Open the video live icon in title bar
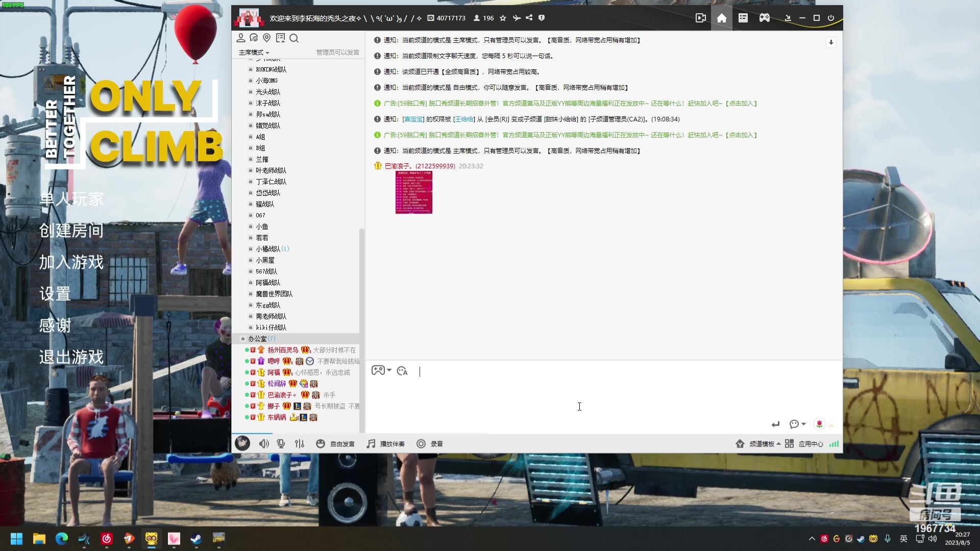Viewport: 980px width, 551px height. click(700, 18)
